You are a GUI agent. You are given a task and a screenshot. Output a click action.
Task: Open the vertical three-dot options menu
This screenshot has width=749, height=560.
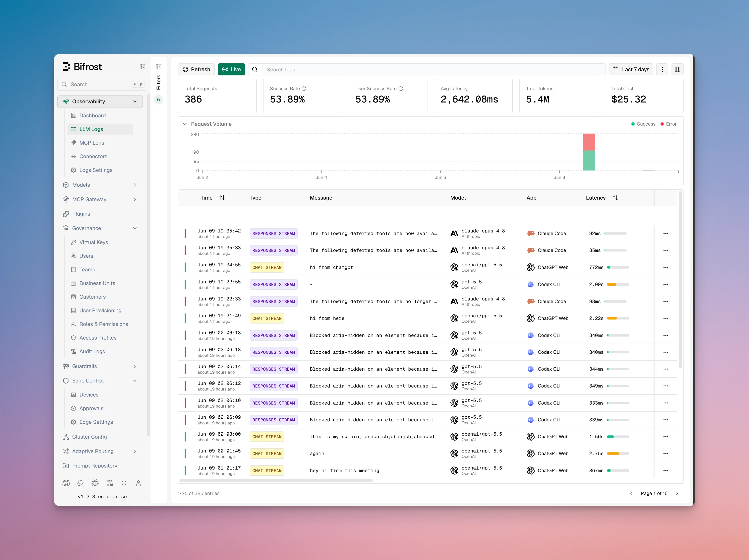(662, 69)
